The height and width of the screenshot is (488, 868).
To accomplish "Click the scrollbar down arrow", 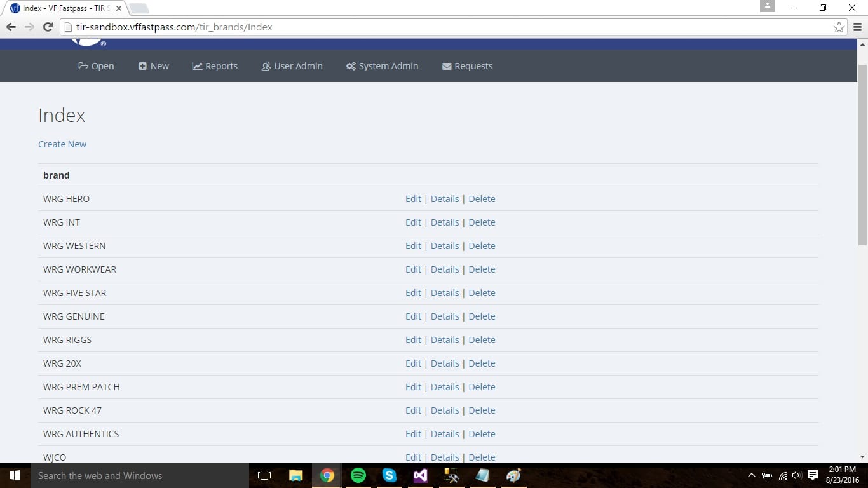I will pos(862,456).
